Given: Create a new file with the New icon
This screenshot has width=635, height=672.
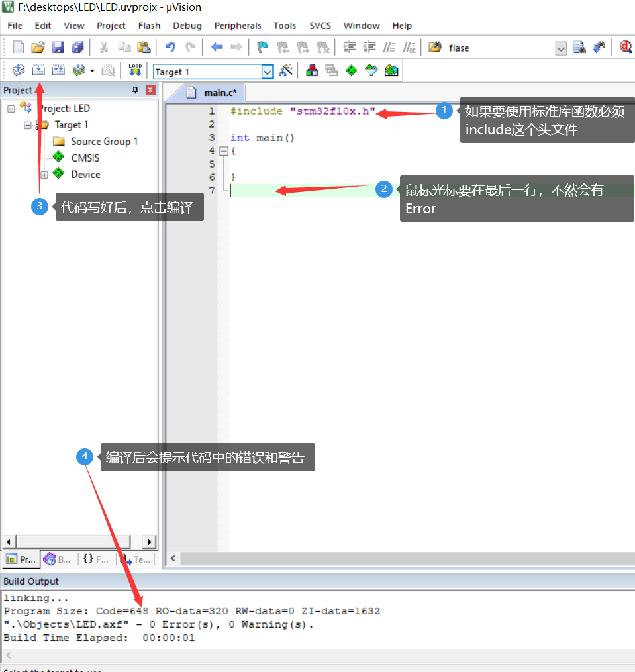Looking at the screenshot, I should (19, 47).
